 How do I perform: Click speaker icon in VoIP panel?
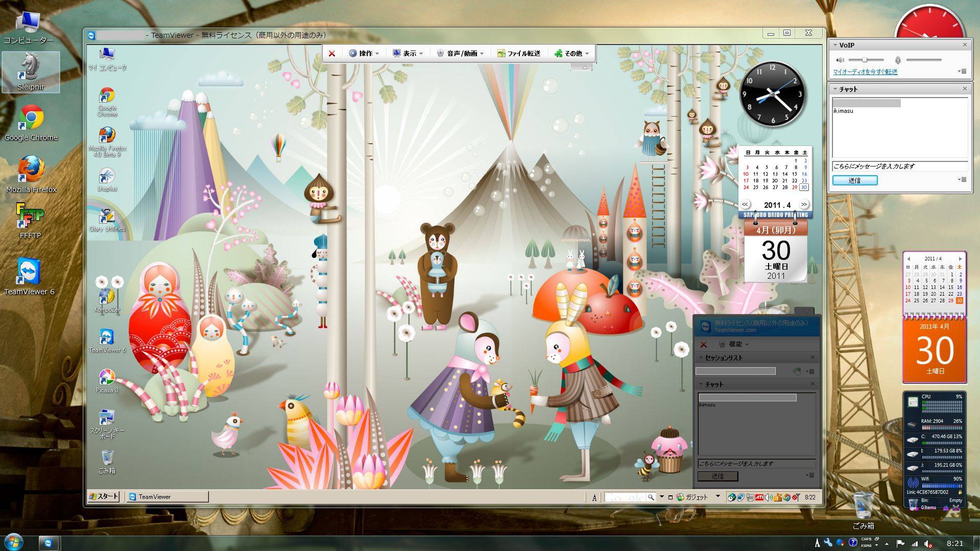pyautogui.click(x=840, y=60)
